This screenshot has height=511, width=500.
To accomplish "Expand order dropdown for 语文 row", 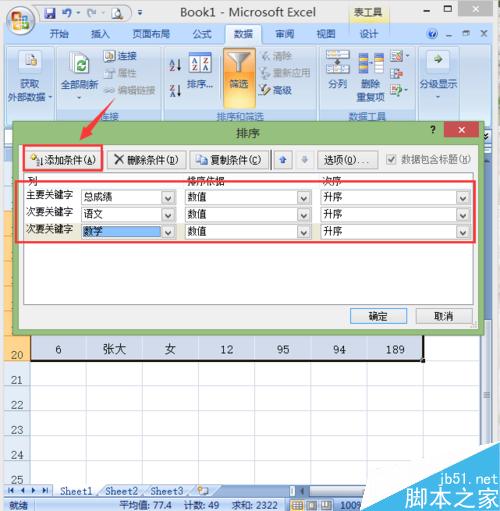I will pos(463,215).
